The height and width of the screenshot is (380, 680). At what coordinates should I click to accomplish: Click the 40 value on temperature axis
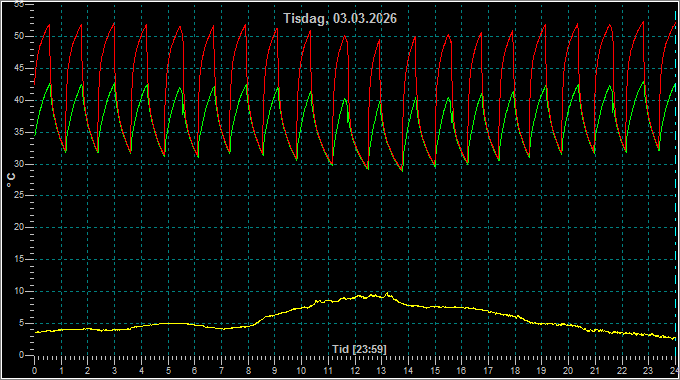pyautogui.click(x=19, y=100)
